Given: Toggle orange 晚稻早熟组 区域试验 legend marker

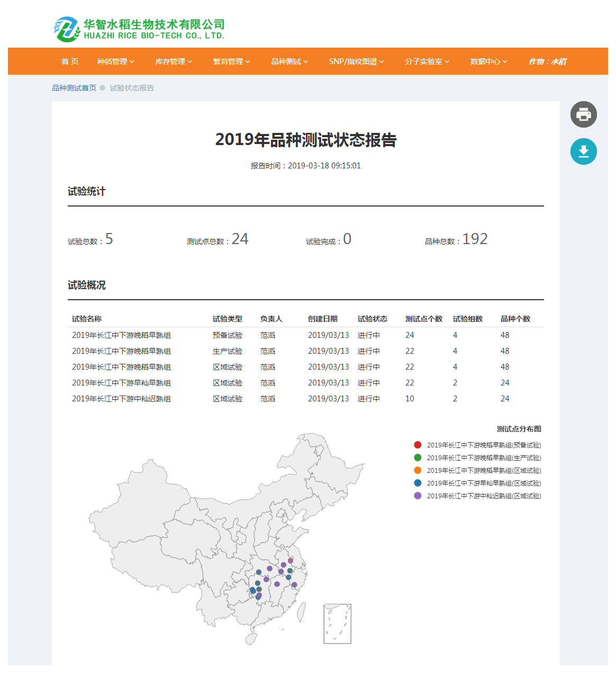Looking at the screenshot, I should (418, 470).
